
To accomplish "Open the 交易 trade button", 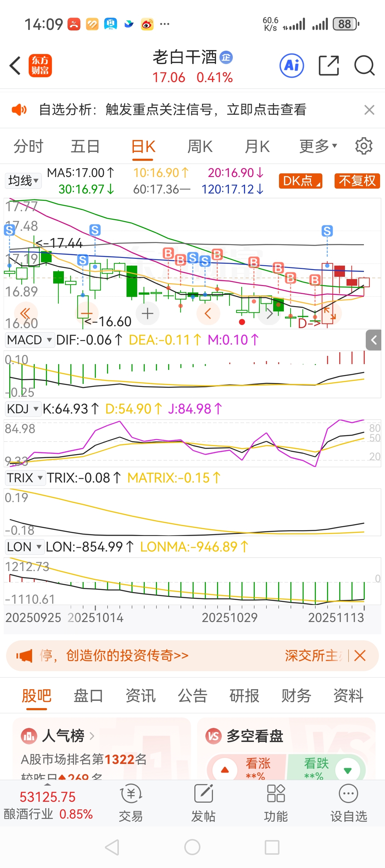I will tap(131, 803).
